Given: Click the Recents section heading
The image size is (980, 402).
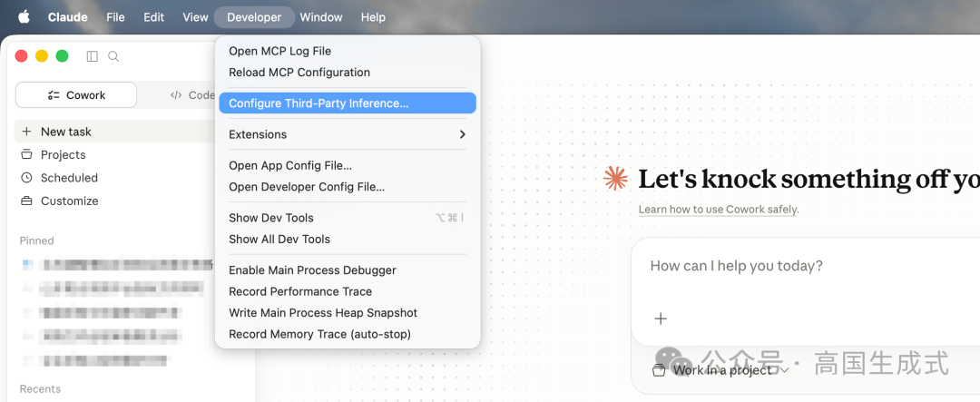Looking at the screenshot, I should point(40,389).
